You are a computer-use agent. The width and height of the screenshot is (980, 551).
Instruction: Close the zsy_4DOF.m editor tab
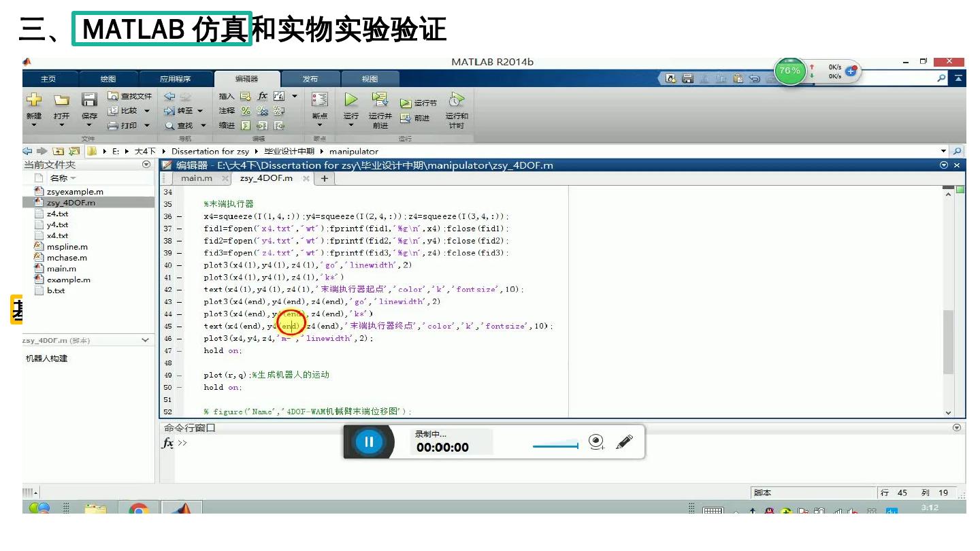point(306,178)
